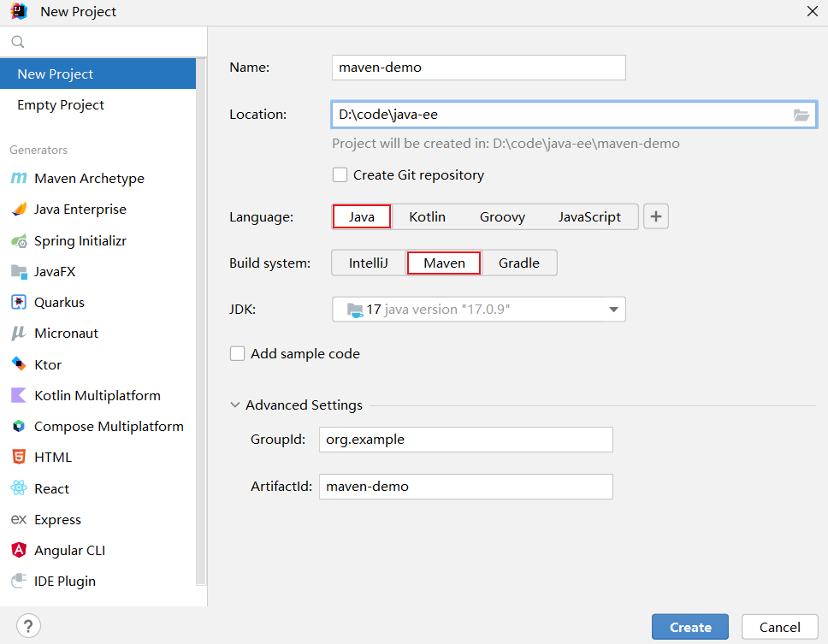Viewport: 828px width, 644px height.
Task: Click the Ktor generator icon
Action: (x=19, y=364)
